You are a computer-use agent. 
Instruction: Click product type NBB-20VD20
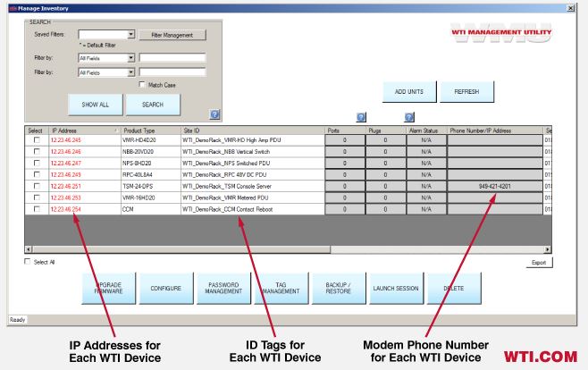138,151
